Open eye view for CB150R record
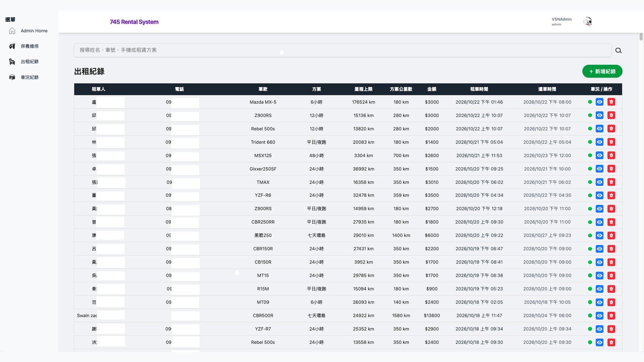644x362 pixels. point(599,262)
